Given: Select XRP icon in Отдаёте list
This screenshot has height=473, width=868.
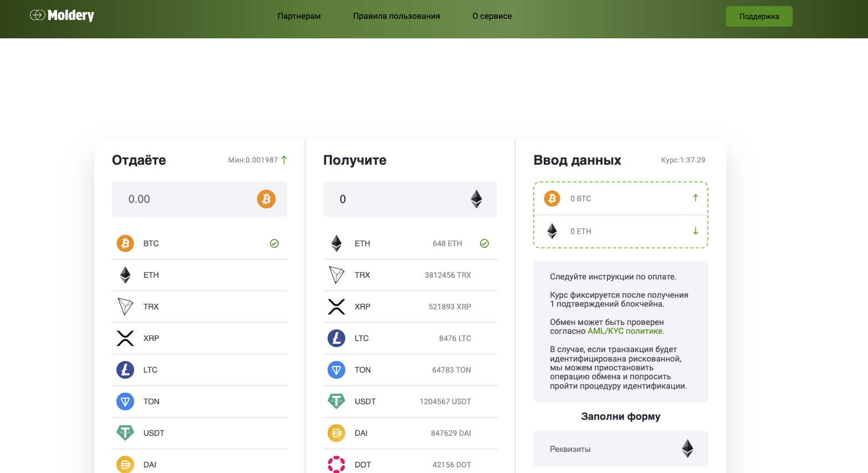Looking at the screenshot, I should point(125,338).
